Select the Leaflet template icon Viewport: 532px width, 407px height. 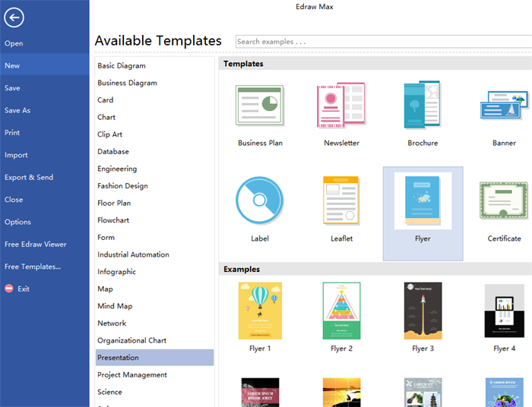[341, 200]
